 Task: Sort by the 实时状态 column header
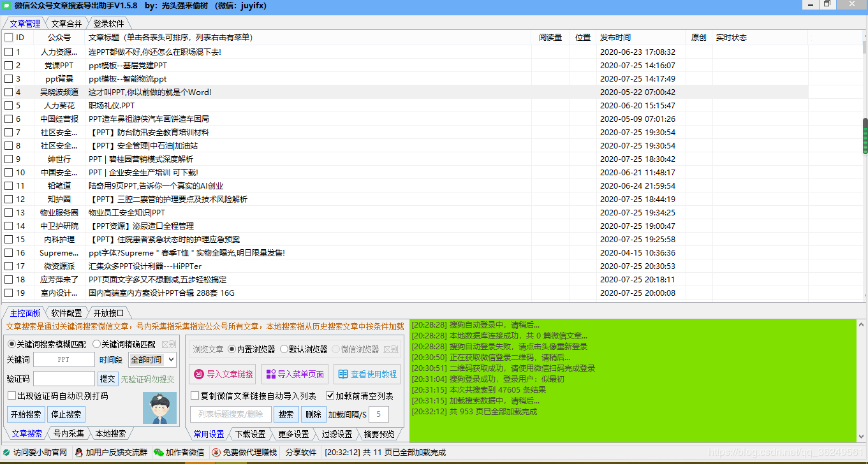[760, 38]
